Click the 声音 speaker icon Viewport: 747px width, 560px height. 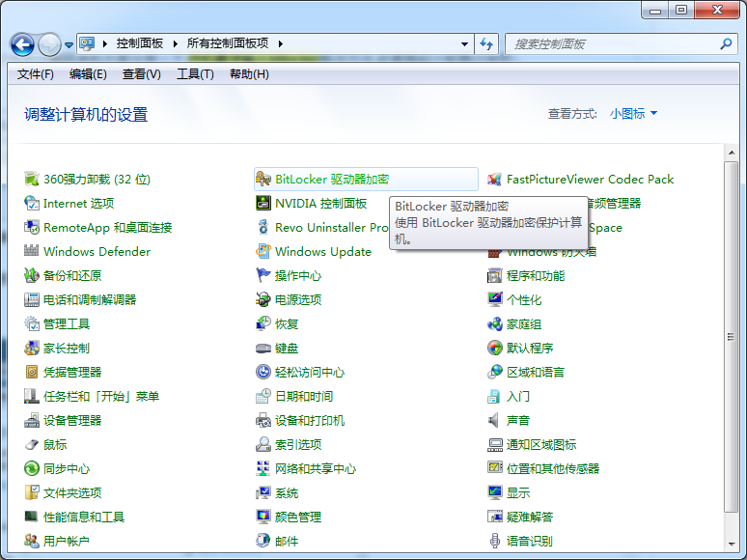(495, 421)
